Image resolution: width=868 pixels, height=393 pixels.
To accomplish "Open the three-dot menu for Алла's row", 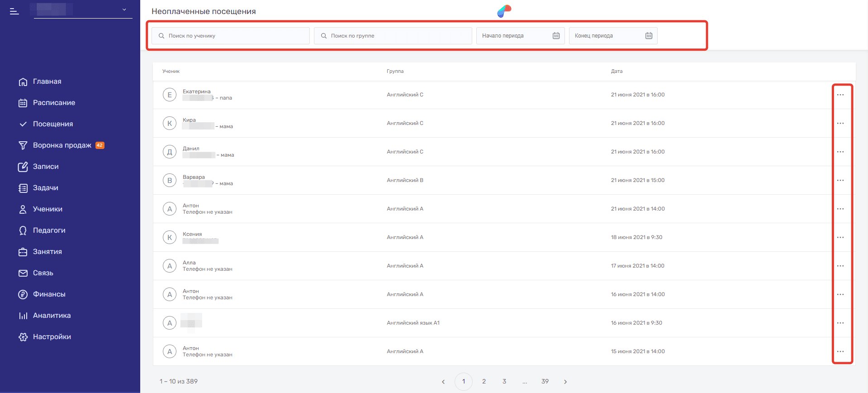I will (840, 266).
